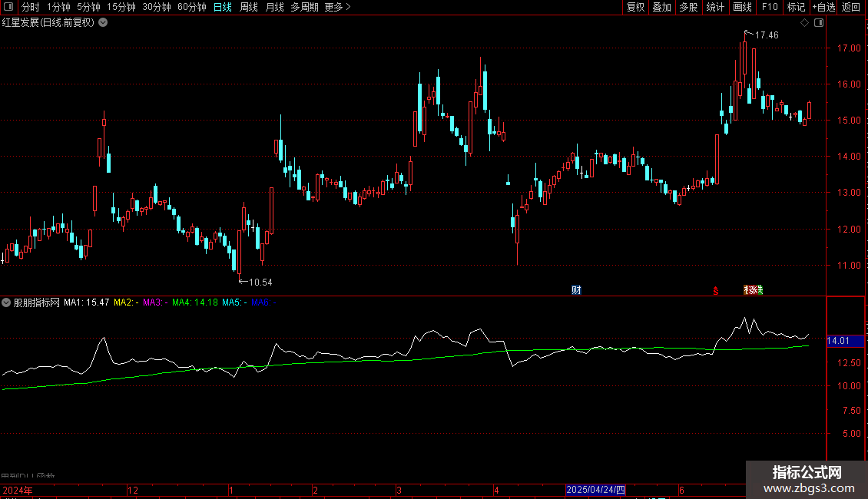This screenshot has height=499, width=868.
Task: Switch to 周线 weekly chart
Action: coord(249,7)
